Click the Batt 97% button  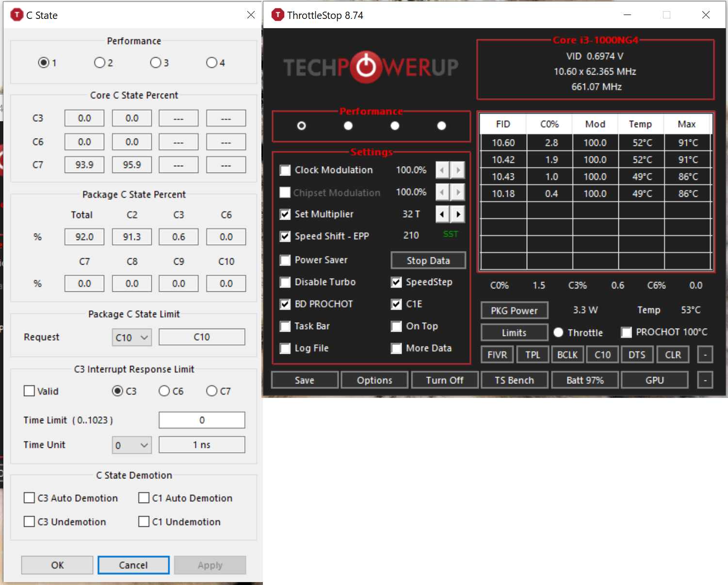tap(585, 380)
